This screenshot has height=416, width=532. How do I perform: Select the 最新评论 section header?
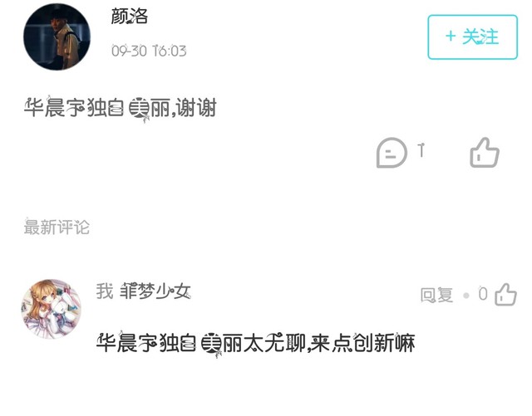click(x=57, y=227)
